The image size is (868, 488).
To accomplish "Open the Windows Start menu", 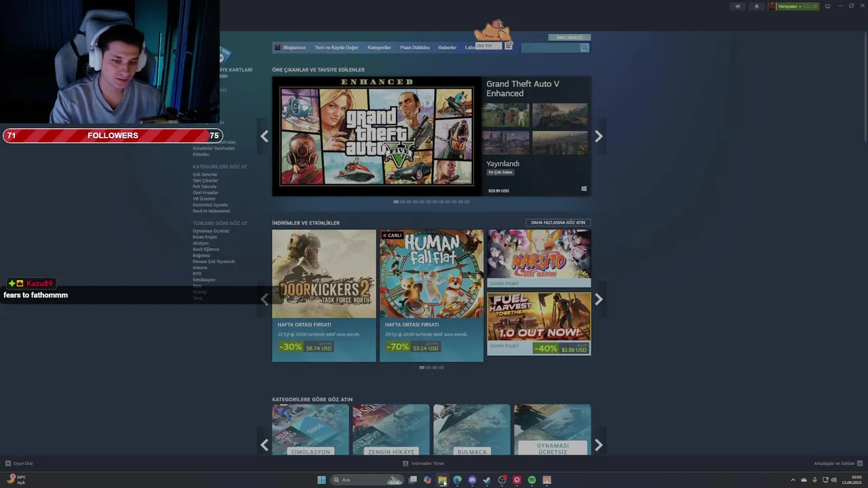I will (321, 480).
